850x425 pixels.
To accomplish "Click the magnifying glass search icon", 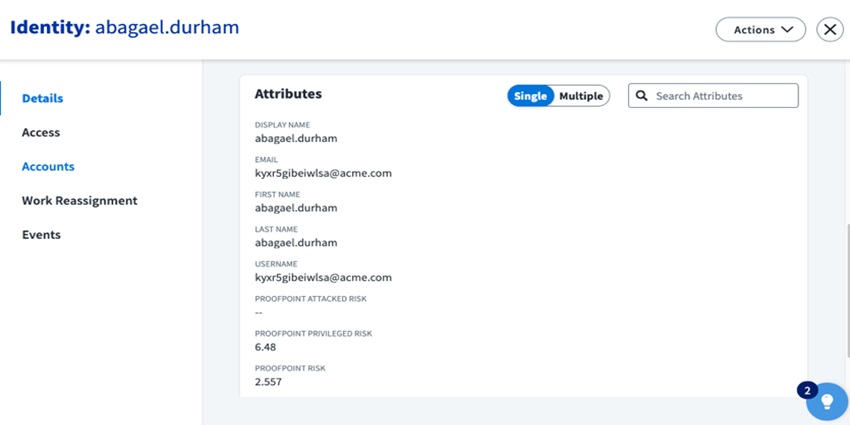I will click(x=643, y=96).
